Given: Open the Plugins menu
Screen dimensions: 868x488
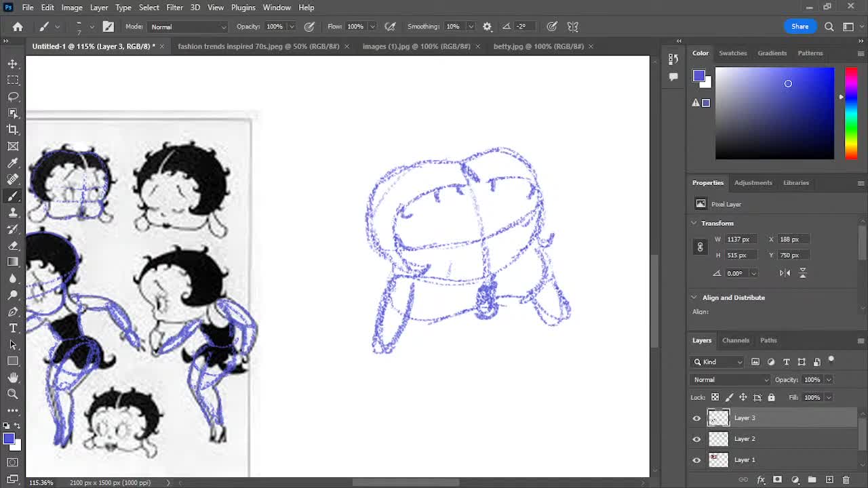Looking at the screenshot, I should tap(243, 7).
